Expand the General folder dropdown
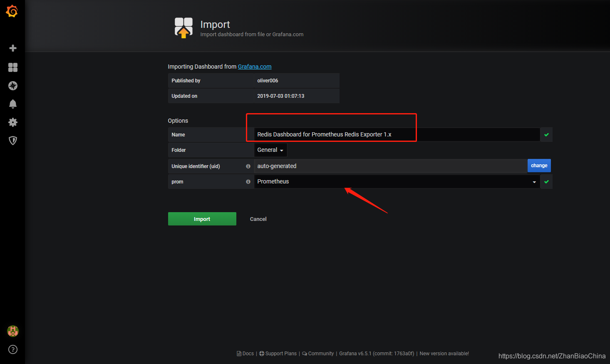Viewport: 610px width, 364px height. 270,150
